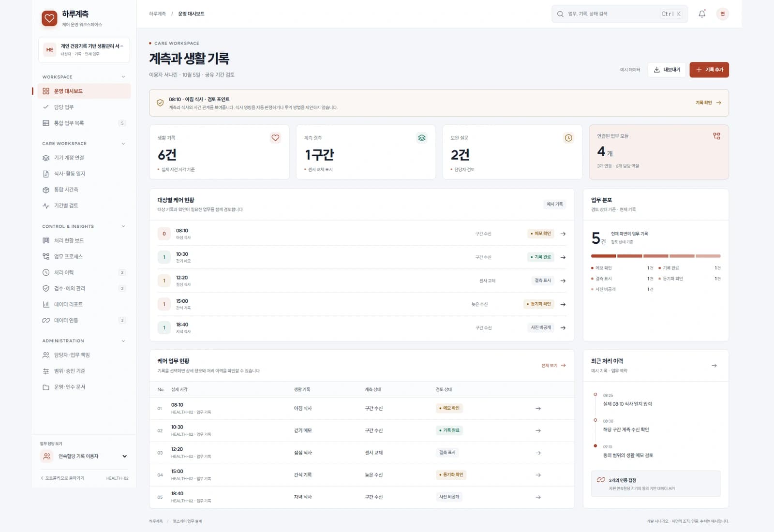The width and height of the screenshot is (774, 532).
Task: Click the 하루계속 breadcrumb in the top bar
Action: [157, 14]
